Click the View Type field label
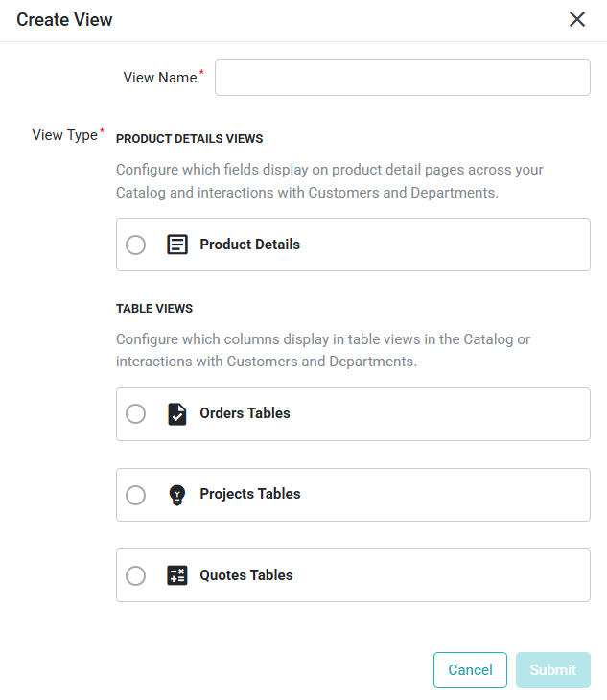The width and height of the screenshot is (607, 700). pyautogui.click(x=64, y=135)
